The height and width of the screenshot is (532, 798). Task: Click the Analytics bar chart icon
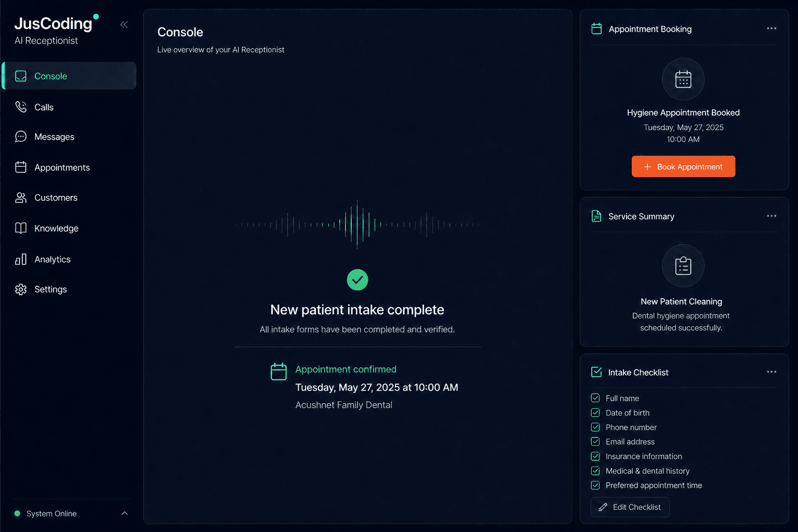click(x=21, y=259)
